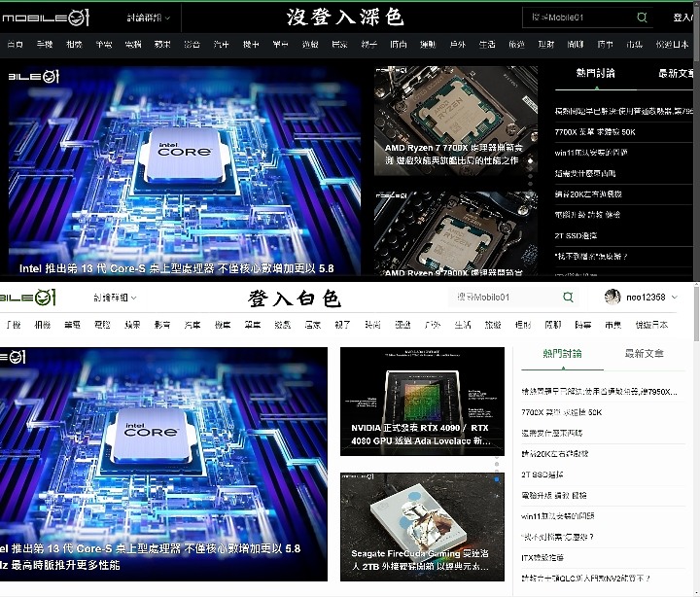Open 汽車 in the dark page navigation bar
Viewport: 700px width, 597px height.
221,44
